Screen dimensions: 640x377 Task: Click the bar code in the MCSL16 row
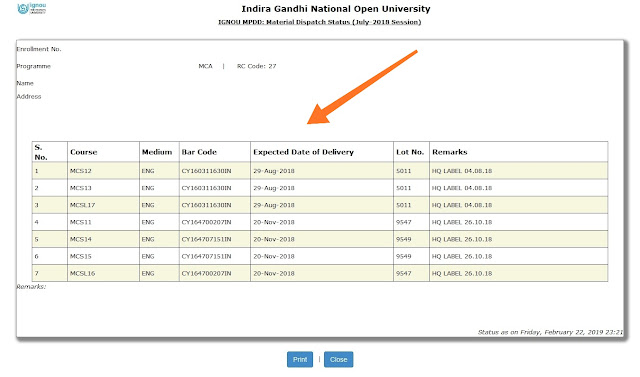coord(206,274)
